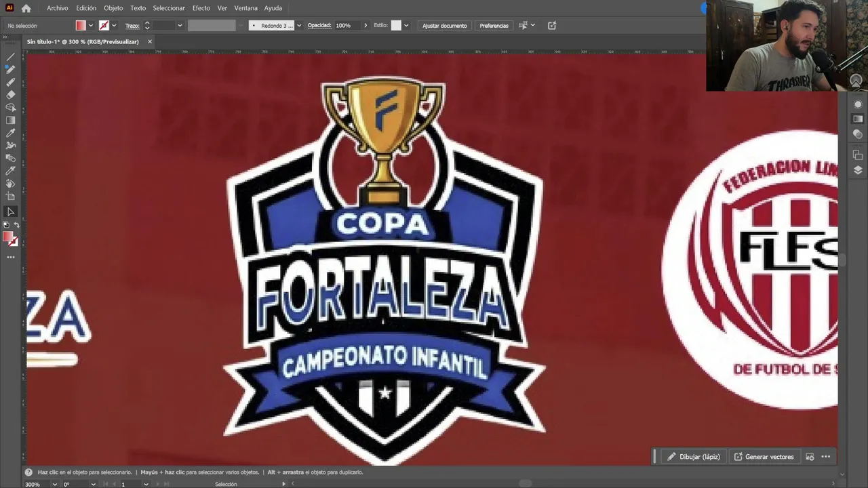Expand the stroke color dropdown arrow

pos(114,26)
